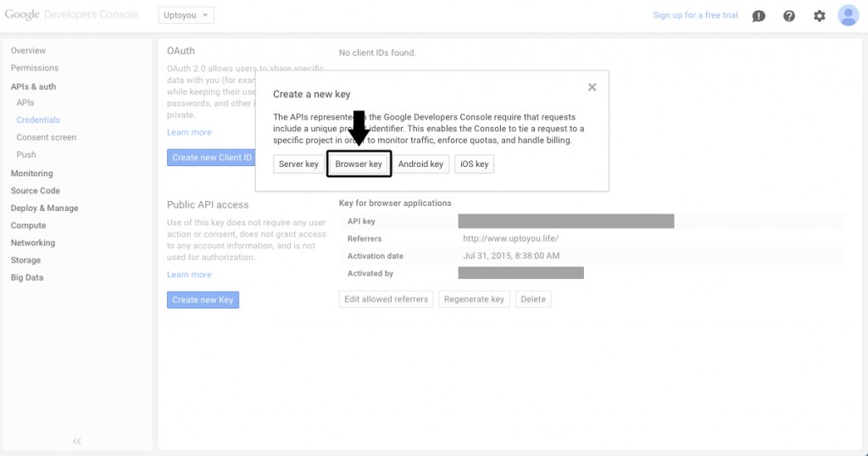
Task: Open the user account avatar
Action: pyautogui.click(x=848, y=15)
